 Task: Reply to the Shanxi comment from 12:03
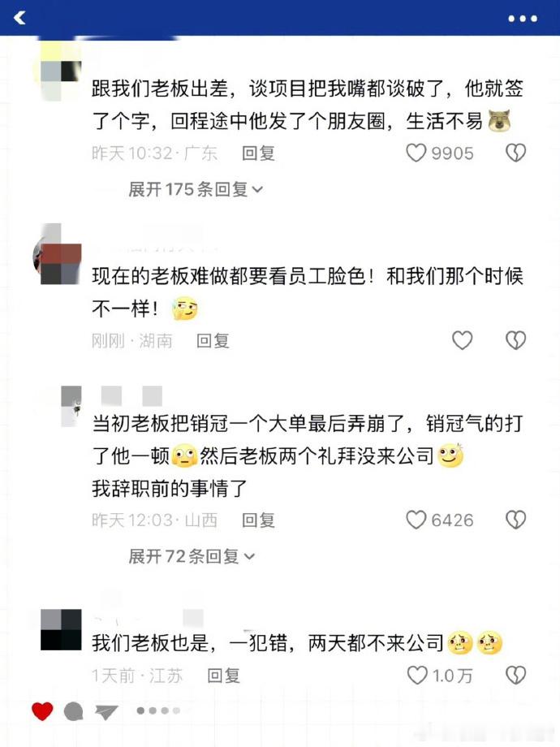click(258, 520)
